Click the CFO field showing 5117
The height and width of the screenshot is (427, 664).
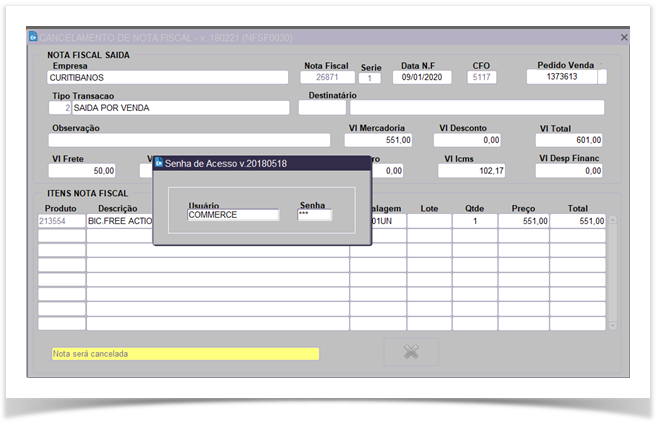(481, 77)
